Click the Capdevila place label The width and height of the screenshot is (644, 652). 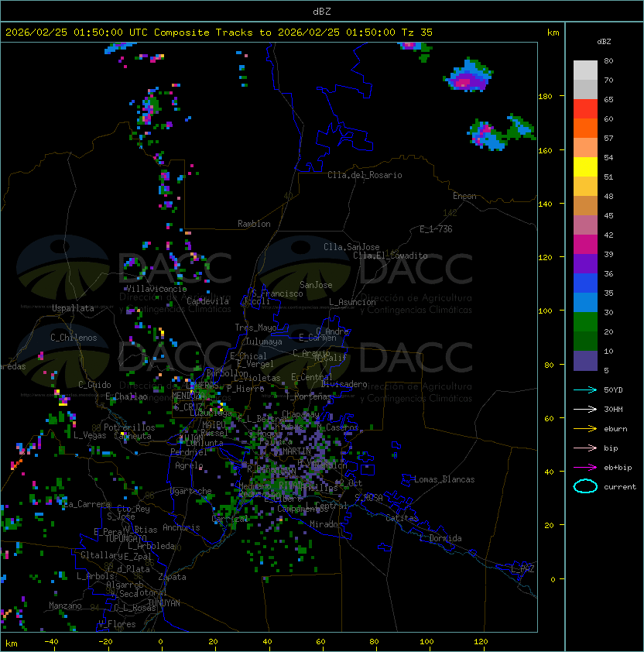(207, 300)
